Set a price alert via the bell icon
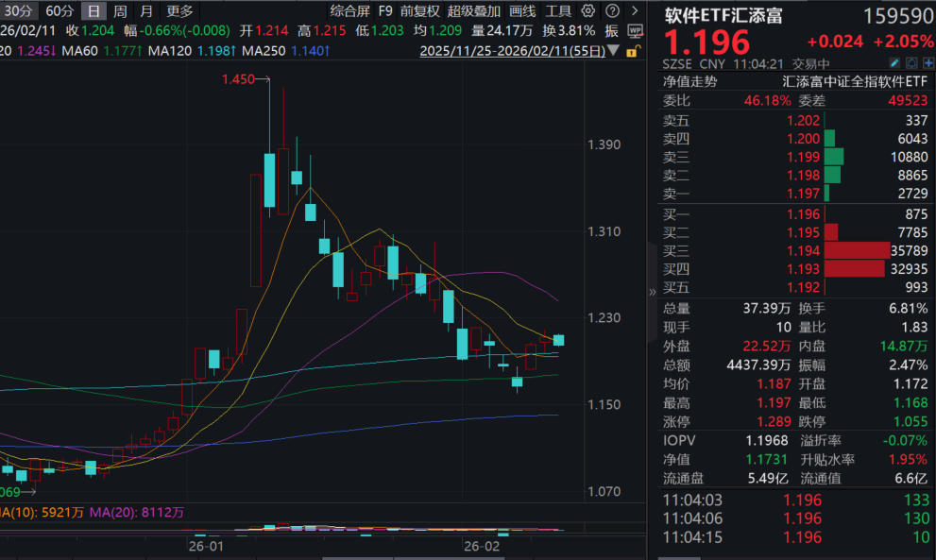 pyautogui.click(x=911, y=62)
